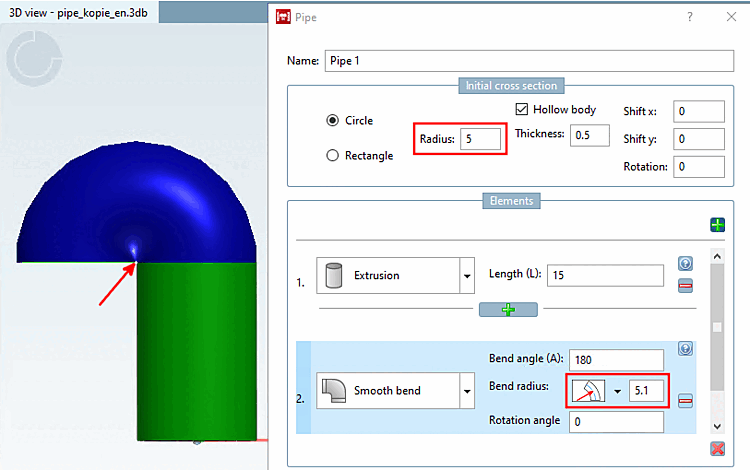Select the 3D view pipe_kopie_en.3db tab
Viewport: 750px width, 470px height.
pyautogui.click(x=79, y=13)
